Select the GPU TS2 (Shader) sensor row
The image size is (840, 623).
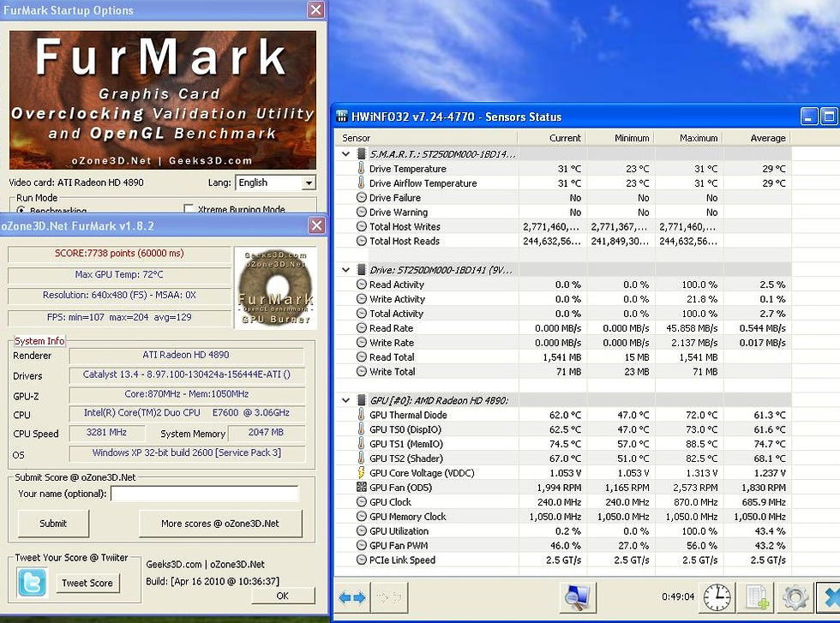pyautogui.click(x=563, y=458)
